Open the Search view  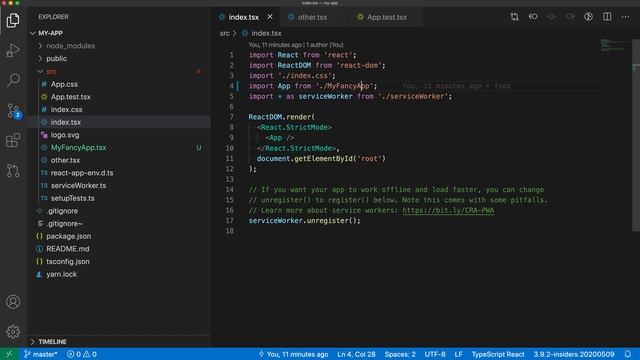click(x=13, y=80)
